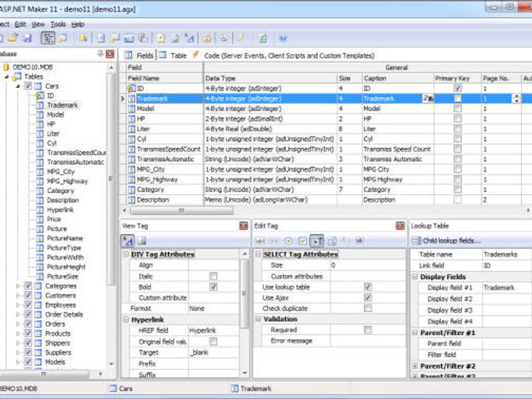The image size is (532, 399).
Task: Click the DEMO10.MDB database icon in tree
Action: 5,67
